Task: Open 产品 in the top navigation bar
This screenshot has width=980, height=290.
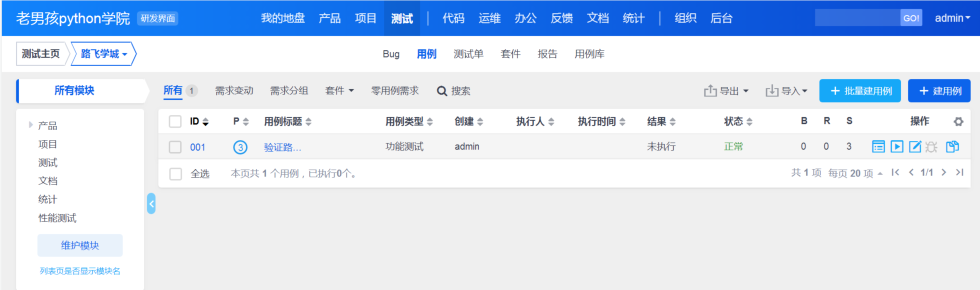Action: [x=329, y=18]
